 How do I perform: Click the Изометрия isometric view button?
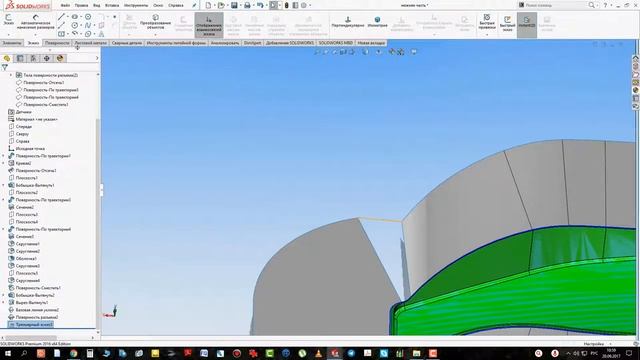[x=377, y=22]
